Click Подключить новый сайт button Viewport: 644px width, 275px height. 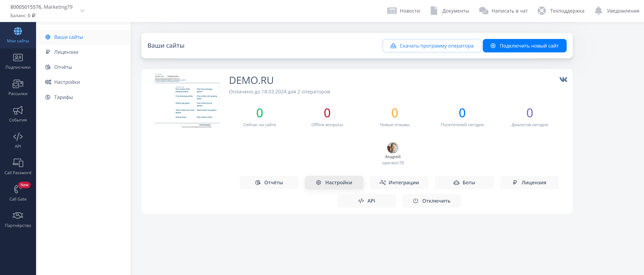coord(524,46)
